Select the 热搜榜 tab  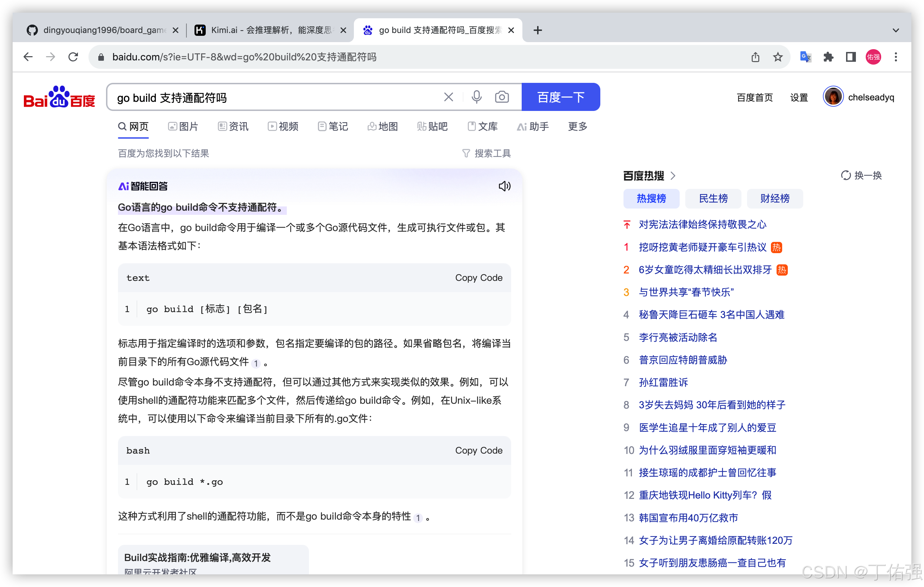tap(651, 198)
